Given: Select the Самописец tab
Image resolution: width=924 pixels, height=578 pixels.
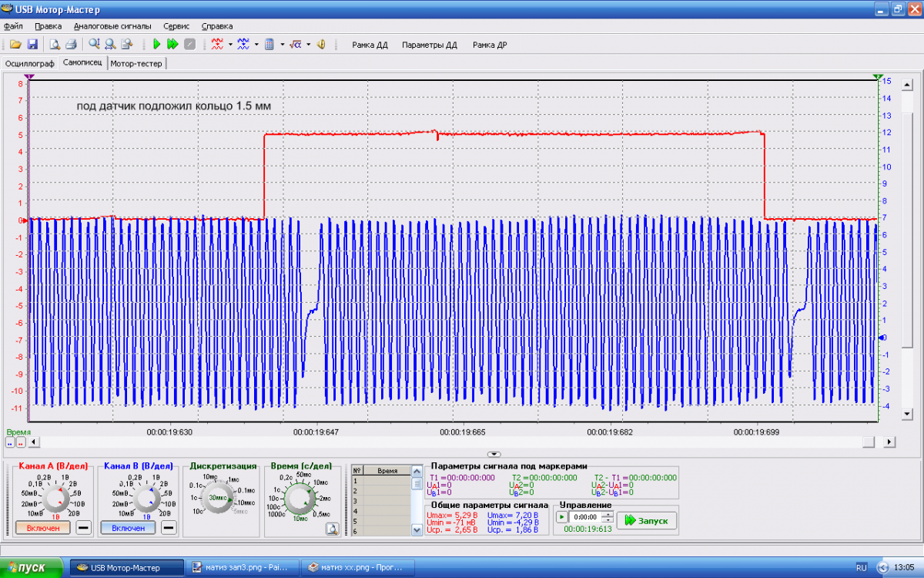Looking at the screenshot, I should 82,63.
